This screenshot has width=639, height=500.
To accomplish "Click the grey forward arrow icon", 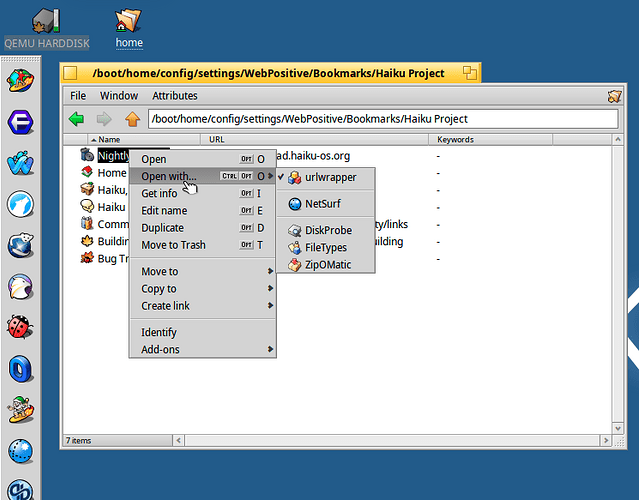I will click(104, 119).
